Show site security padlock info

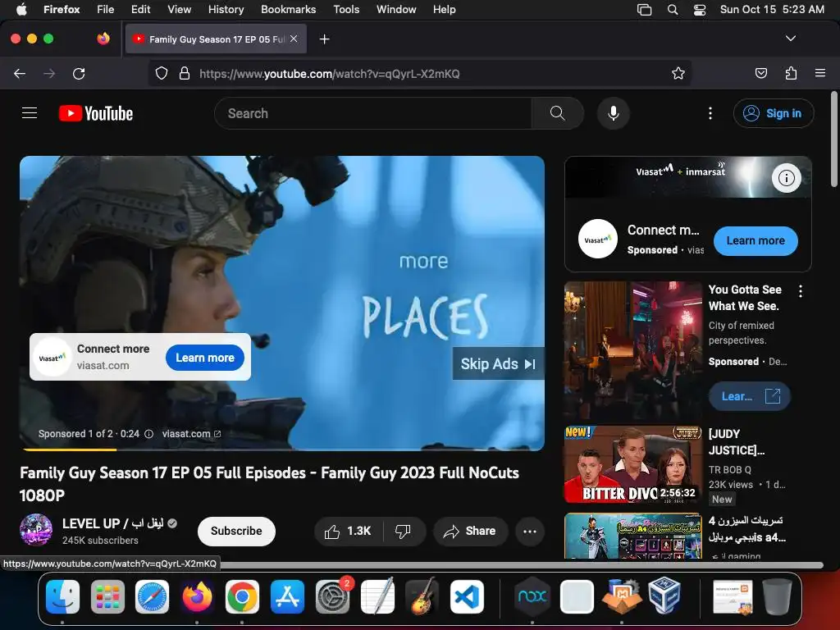click(x=185, y=73)
